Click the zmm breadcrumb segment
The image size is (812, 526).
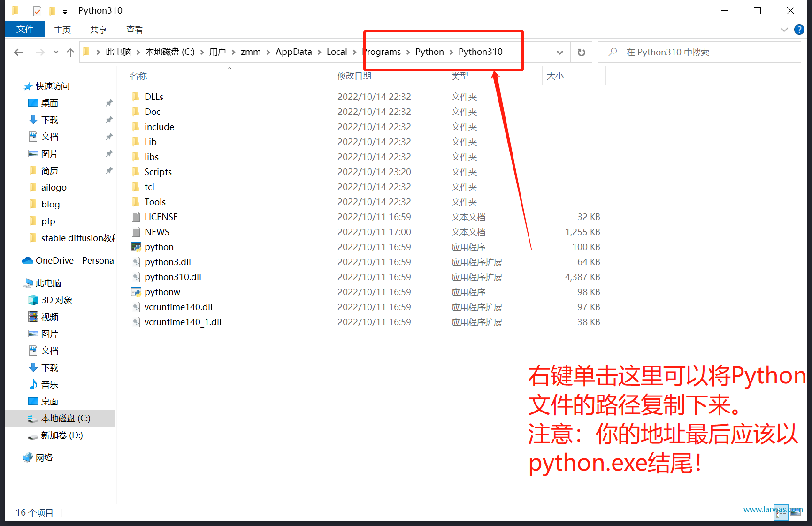click(251, 52)
